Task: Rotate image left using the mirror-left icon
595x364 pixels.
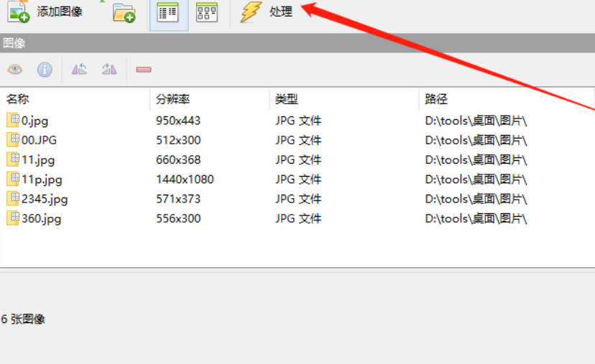Action: 79,70
